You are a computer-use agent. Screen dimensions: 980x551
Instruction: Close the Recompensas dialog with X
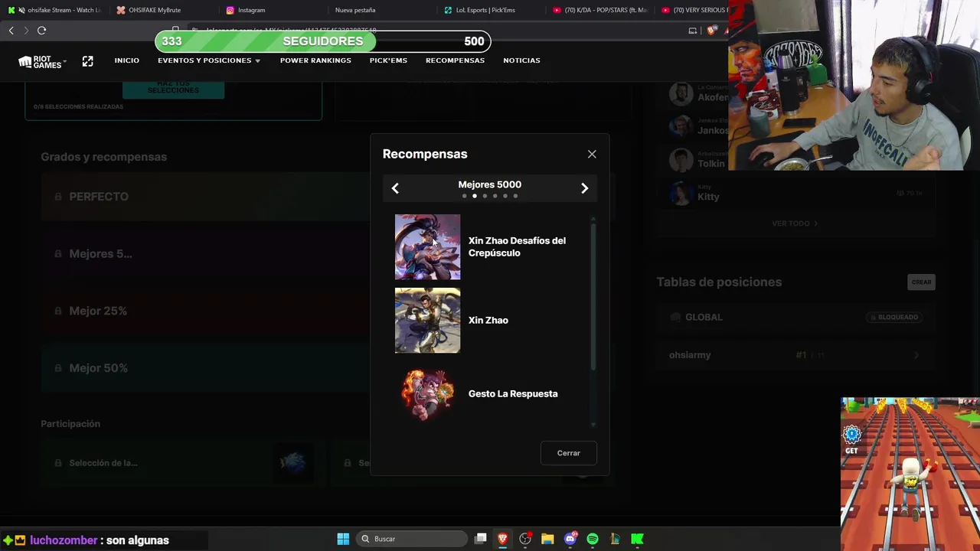point(592,154)
